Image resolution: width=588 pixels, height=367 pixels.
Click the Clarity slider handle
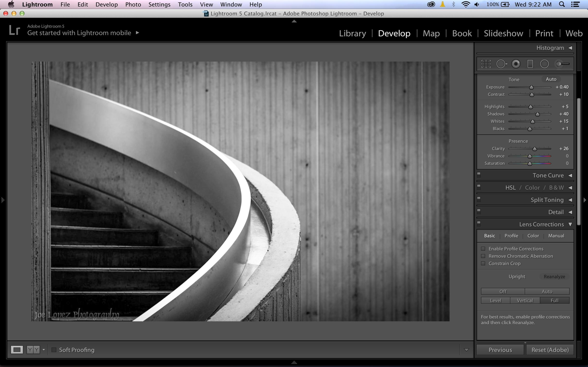click(535, 149)
